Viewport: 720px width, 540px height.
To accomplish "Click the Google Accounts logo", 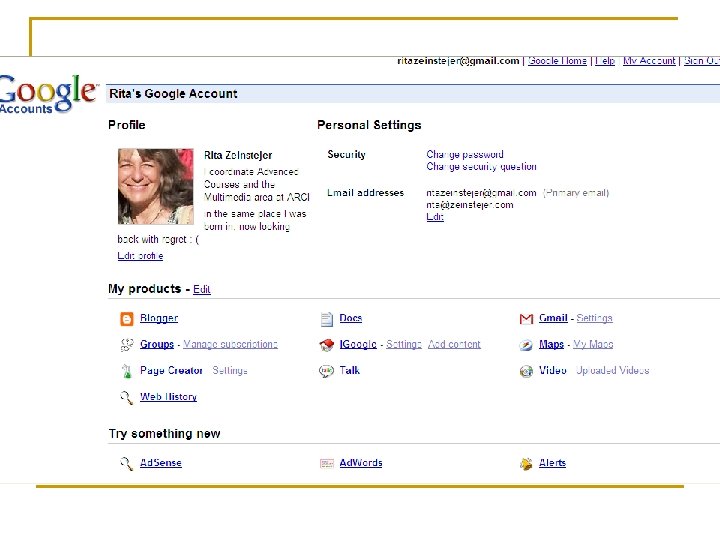I will (48, 94).
